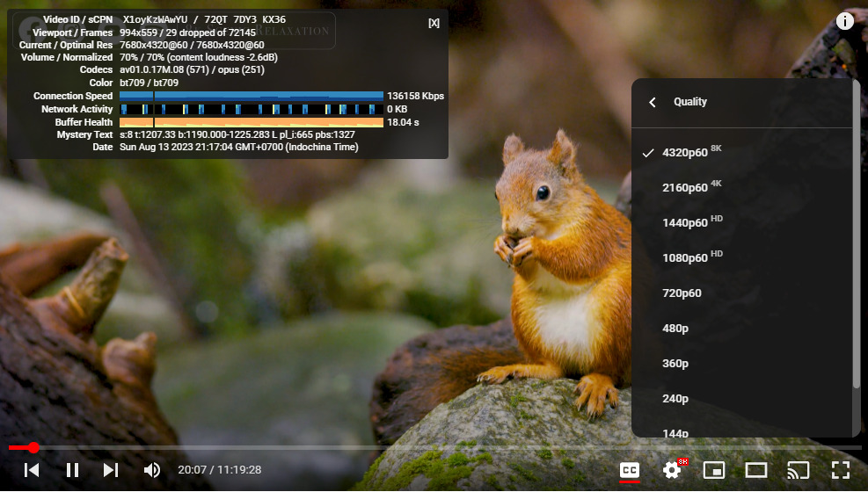Mute the volume speaker icon
The height and width of the screenshot is (492, 868).
[151, 470]
